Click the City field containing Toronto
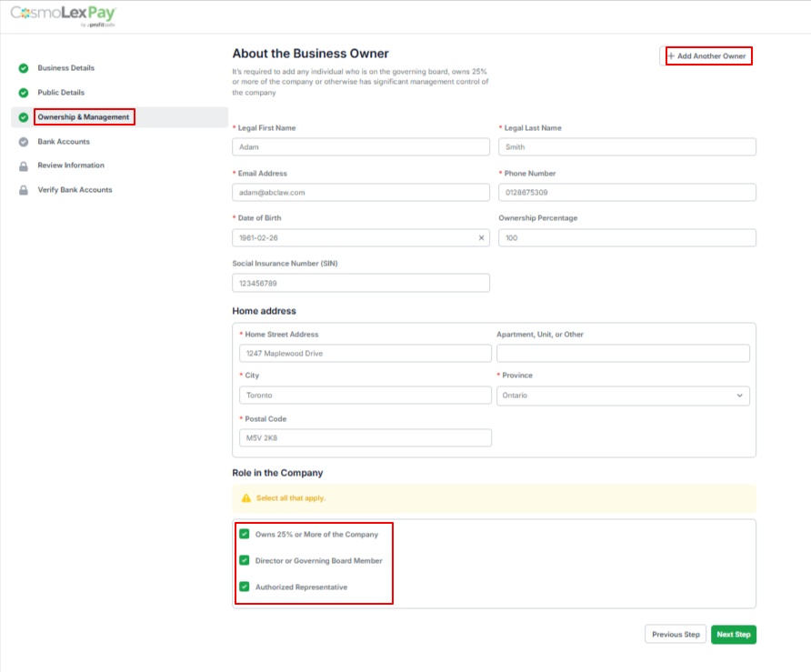 pos(365,396)
